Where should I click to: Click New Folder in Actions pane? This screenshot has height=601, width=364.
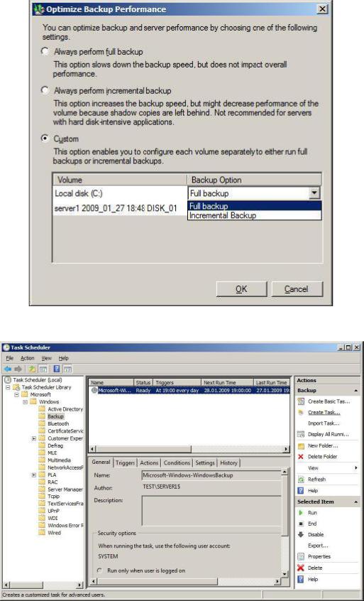pyautogui.click(x=323, y=445)
